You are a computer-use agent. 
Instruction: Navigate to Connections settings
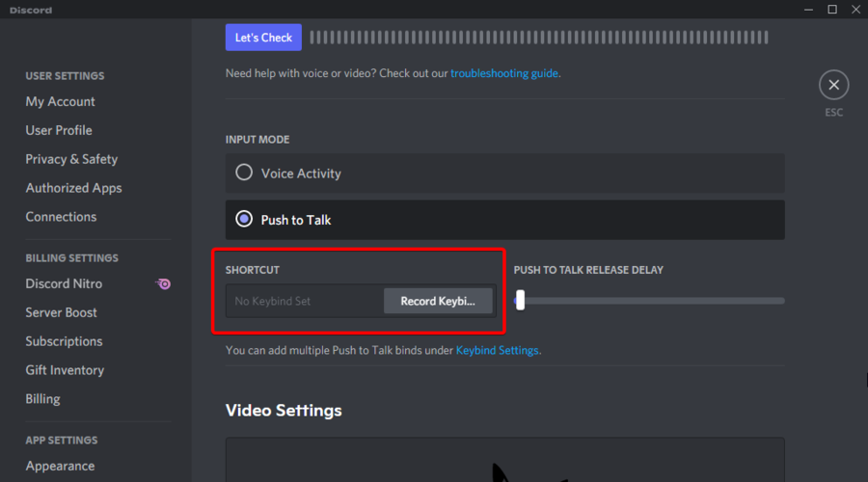tap(61, 217)
